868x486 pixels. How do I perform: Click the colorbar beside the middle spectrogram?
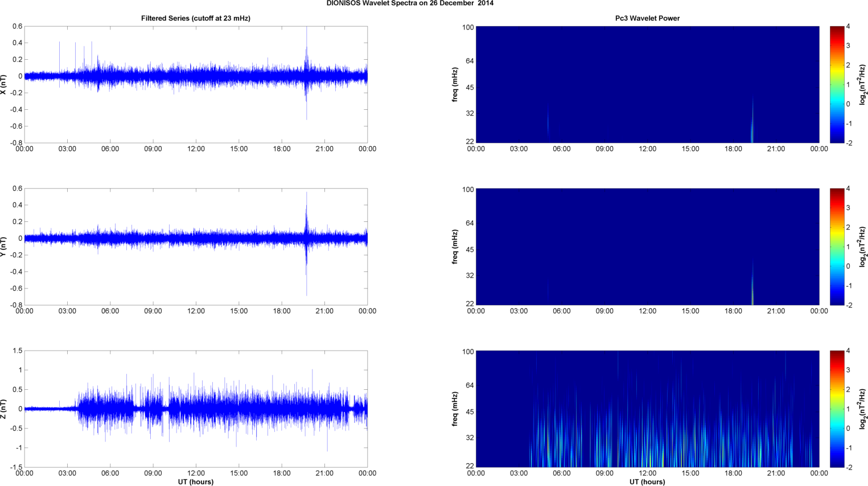click(837, 246)
